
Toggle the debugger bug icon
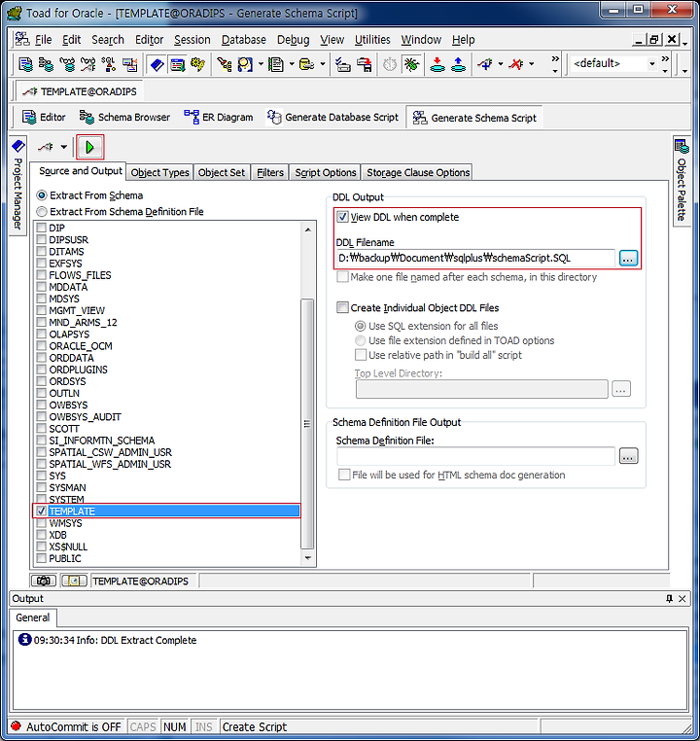pyautogui.click(x=411, y=64)
